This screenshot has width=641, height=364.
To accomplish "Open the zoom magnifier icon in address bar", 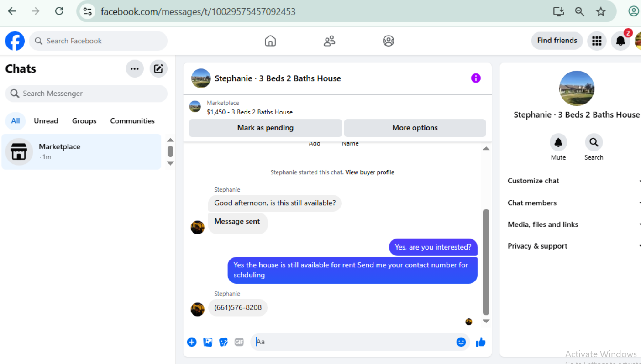I will click(580, 11).
